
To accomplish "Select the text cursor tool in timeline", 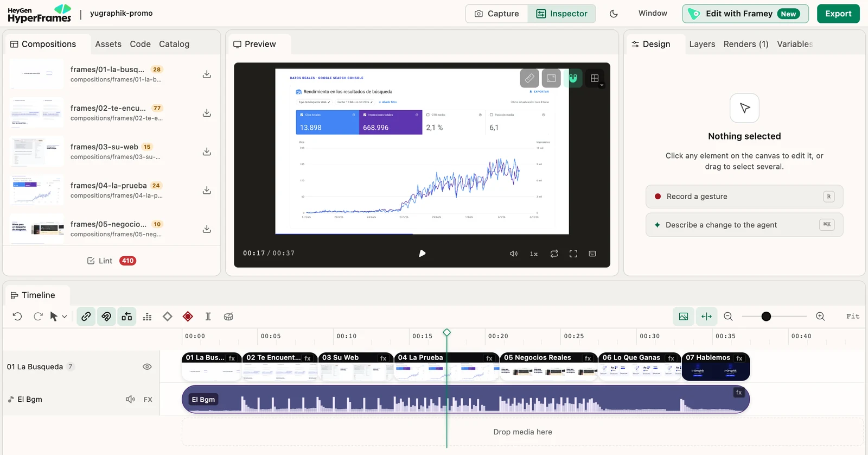I will coord(208,317).
